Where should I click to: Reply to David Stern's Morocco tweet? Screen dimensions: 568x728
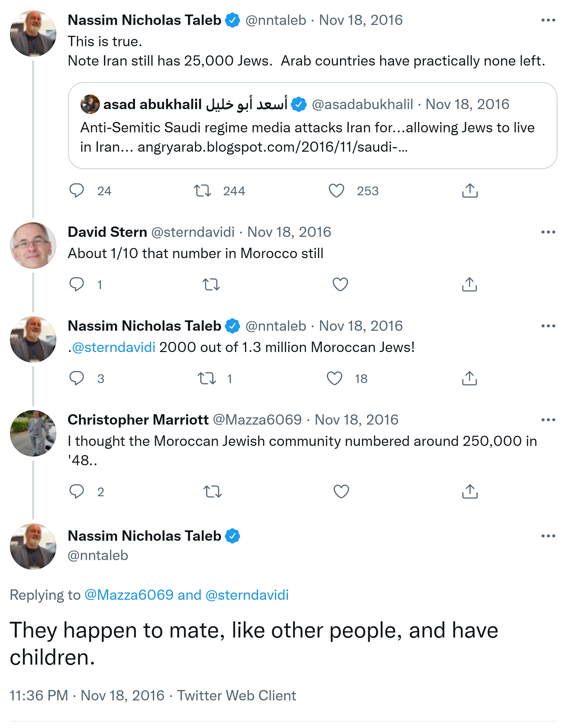point(77,284)
